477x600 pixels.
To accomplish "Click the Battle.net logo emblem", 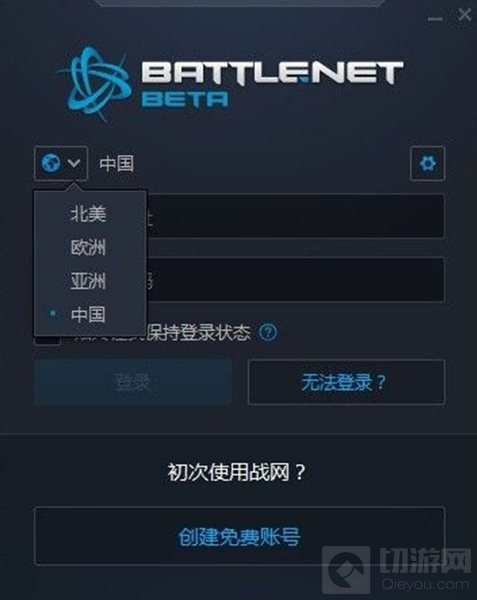I will tap(94, 83).
